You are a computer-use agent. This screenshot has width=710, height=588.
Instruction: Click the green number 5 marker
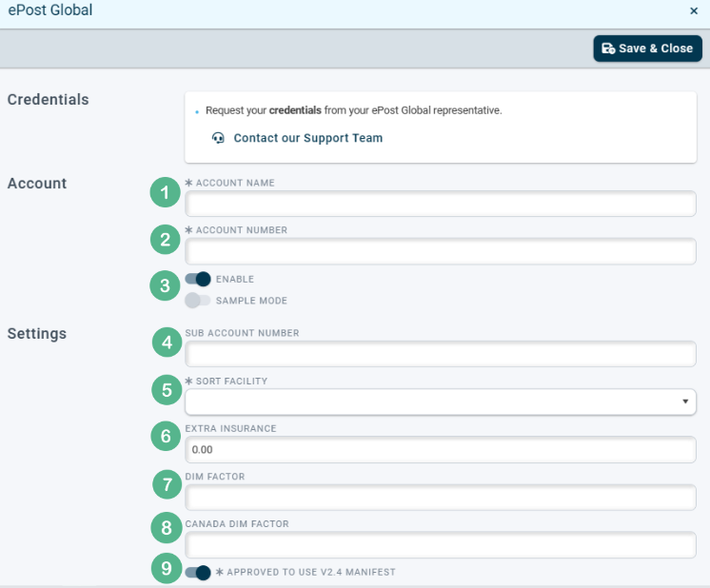pos(168,389)
